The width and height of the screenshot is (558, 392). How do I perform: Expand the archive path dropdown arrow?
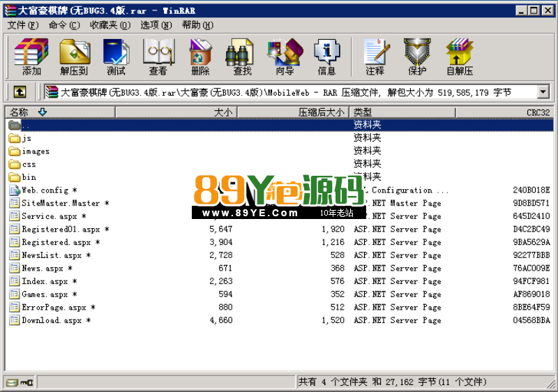point(543,92)
